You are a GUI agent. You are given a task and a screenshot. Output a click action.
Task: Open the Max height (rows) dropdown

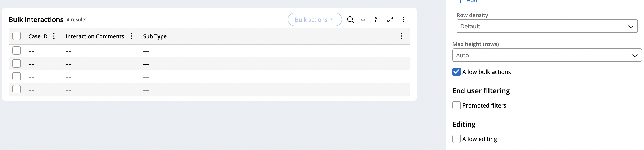coord(547,55)
